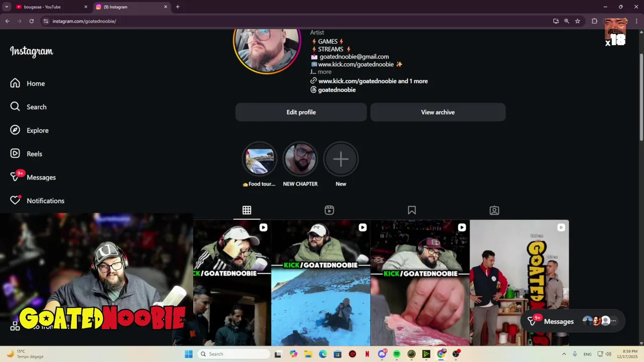Open Windows Start menu
This screenshot has width=644, height=362.
pos(189,354)
